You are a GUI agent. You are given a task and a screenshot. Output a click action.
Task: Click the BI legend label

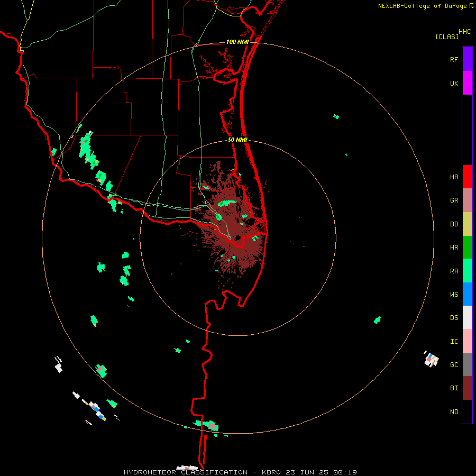(x=454, y=388)
